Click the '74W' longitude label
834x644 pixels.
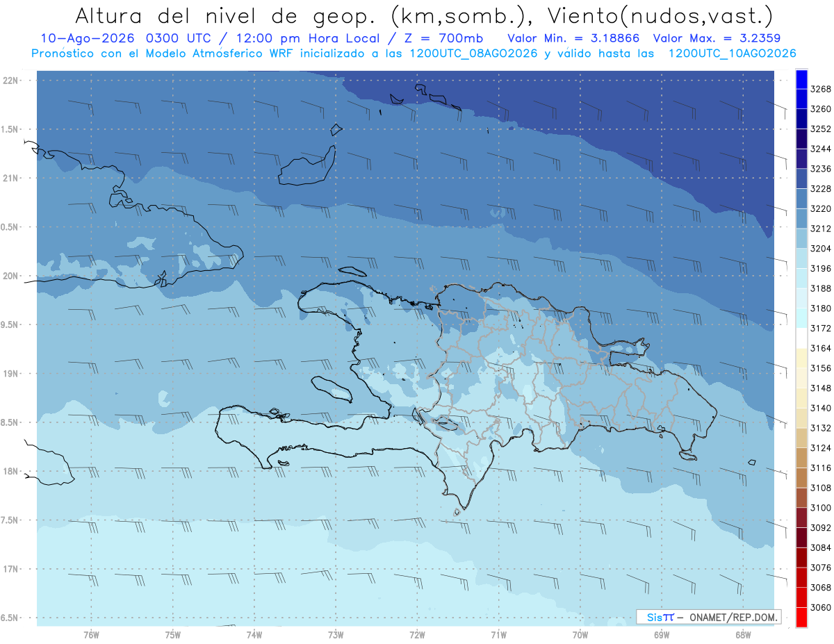[254, 634]
